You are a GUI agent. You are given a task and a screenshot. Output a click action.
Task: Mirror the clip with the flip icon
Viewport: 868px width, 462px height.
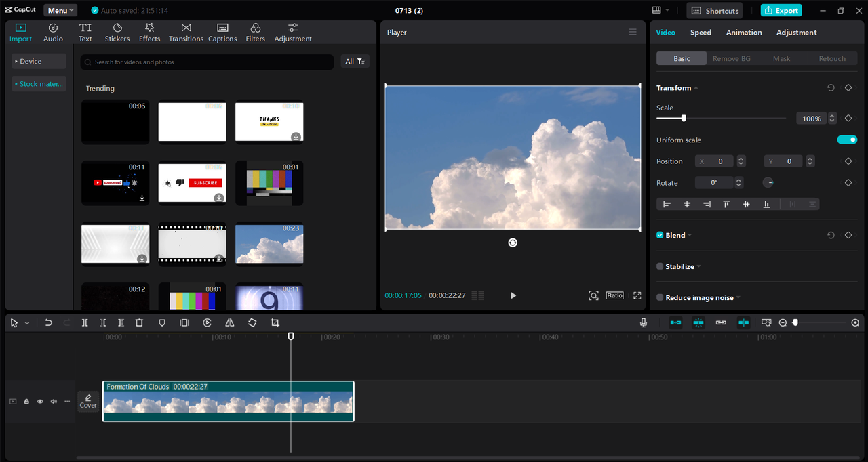click(x=230, y=323)
